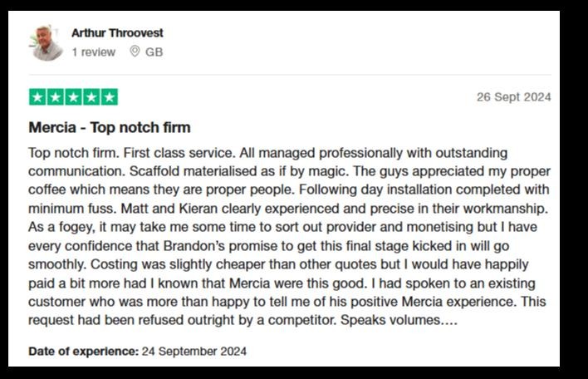Click the fourth green rating star
Image resolution: width=588 pixels, height=379 pixels.
pos(91,97)
